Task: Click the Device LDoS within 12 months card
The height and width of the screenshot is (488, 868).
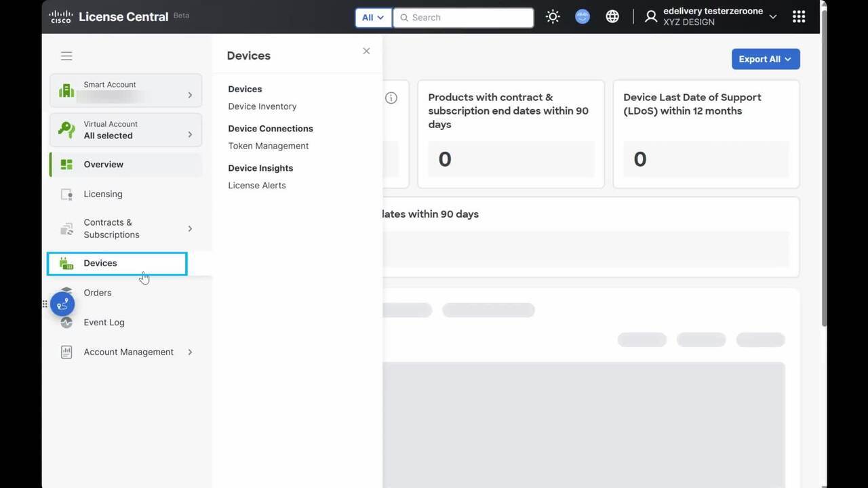Action: 706,134
